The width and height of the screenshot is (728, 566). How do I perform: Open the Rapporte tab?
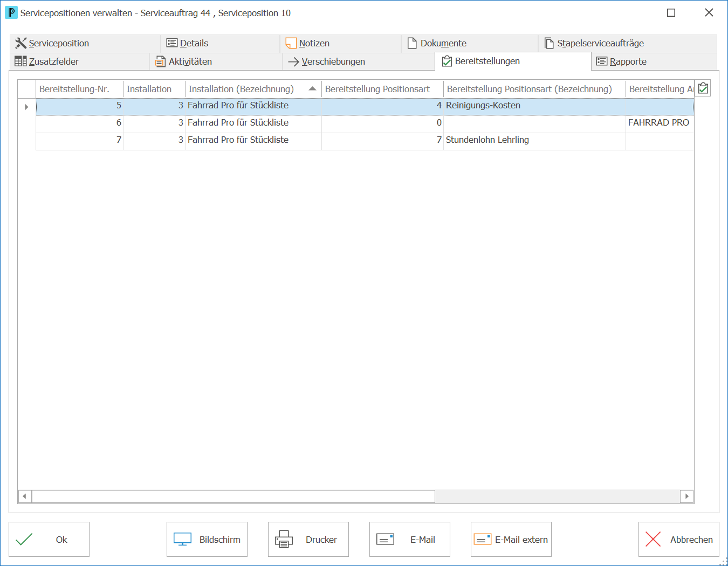[654, 61]
